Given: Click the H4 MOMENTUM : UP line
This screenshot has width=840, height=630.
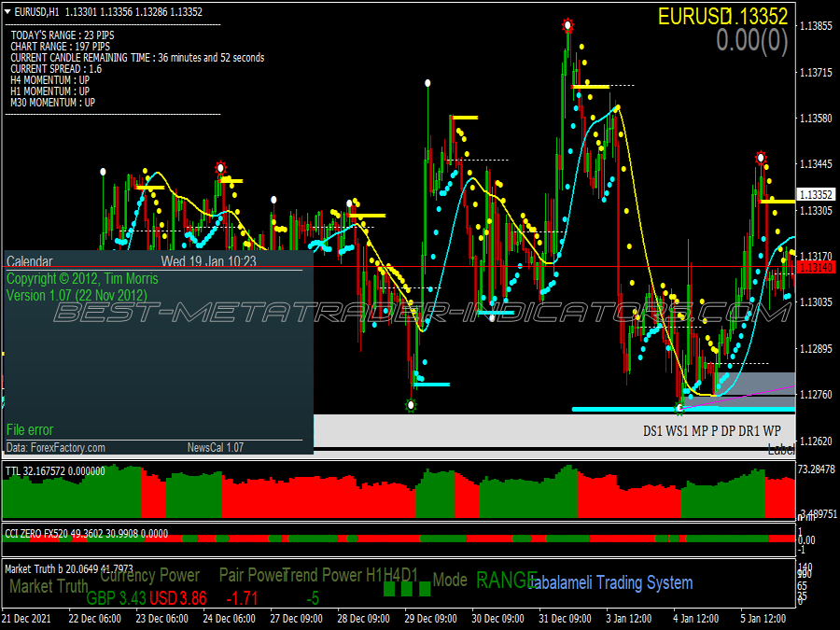Looking at the screenshot, I should pyautogui.click(x=49, y=80).
